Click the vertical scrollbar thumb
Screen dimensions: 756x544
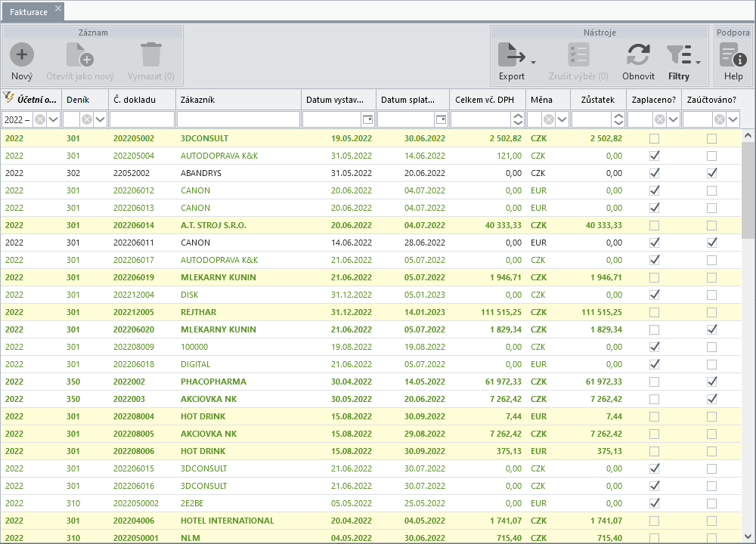tap(748, 190)
